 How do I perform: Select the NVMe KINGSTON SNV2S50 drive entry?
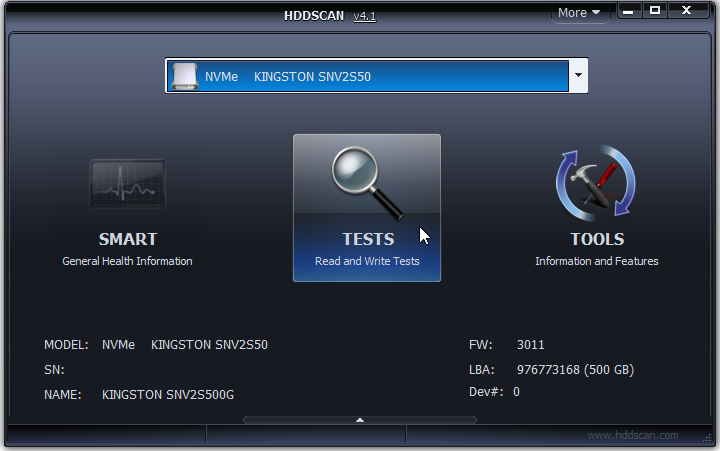[367, 76]
